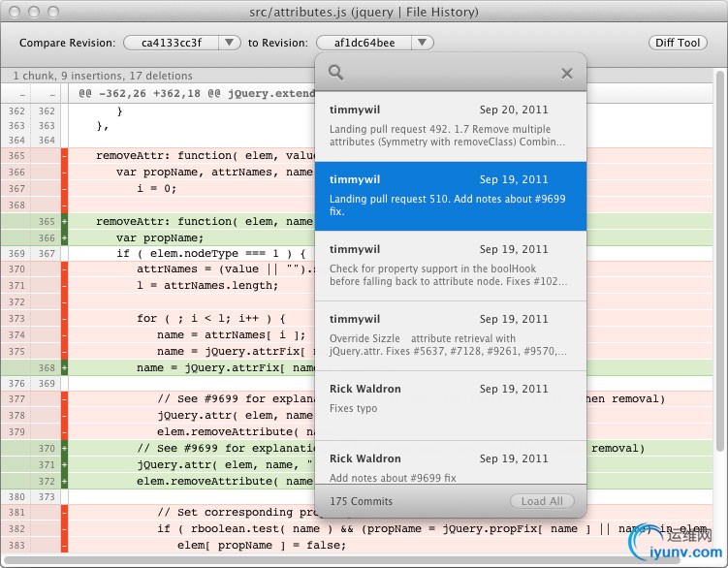Select Rick Waldron's Fixes typo commit
The height and width of the screenshot is (568, 728).
pyautogui.click(x=451, y=405)
